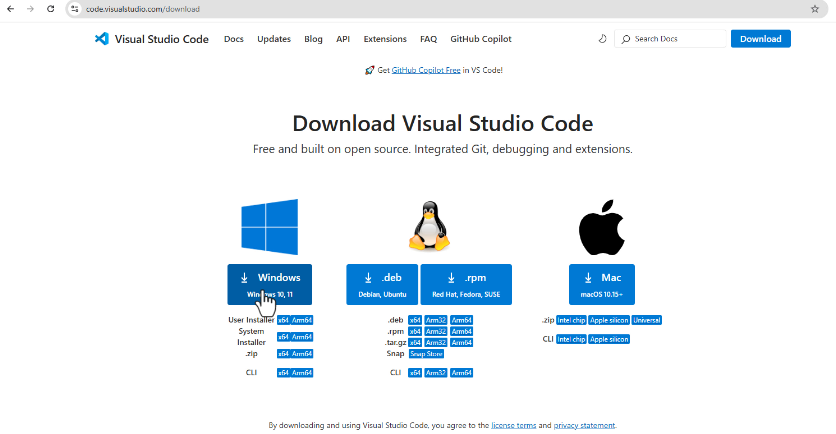Open the privacy statement link
836x434 pixels.
[584, 425]
